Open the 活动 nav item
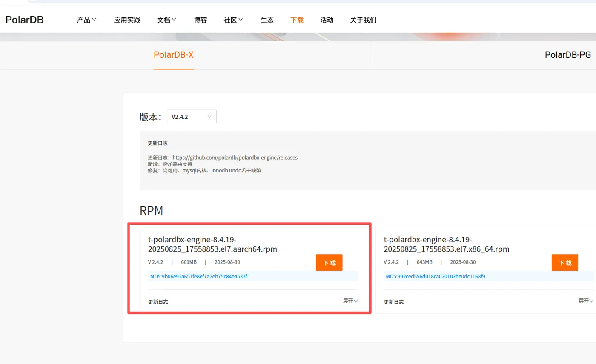 (x=327, y=20)
